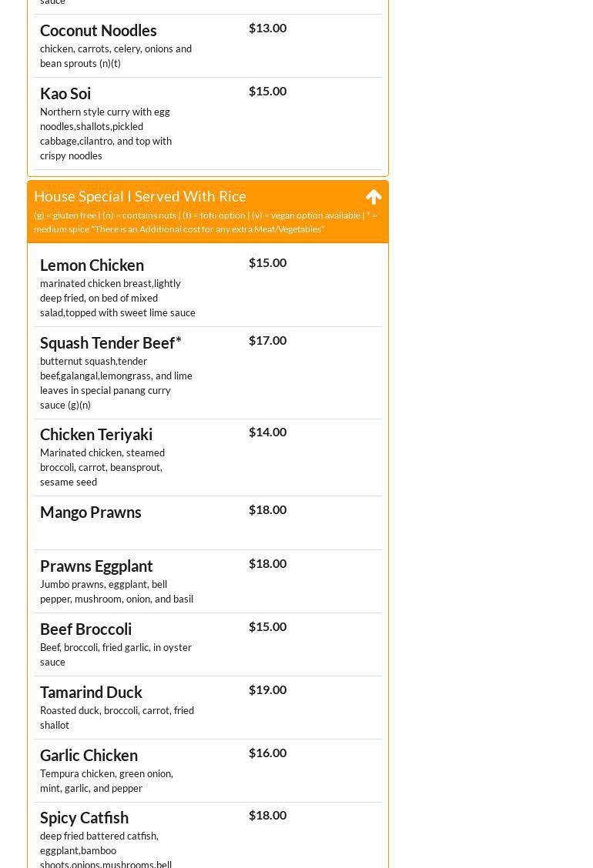Click the scroll-to-top arrow icon
Screen dimensions: 593x868
pyautogui.click(x=374, y=197)
